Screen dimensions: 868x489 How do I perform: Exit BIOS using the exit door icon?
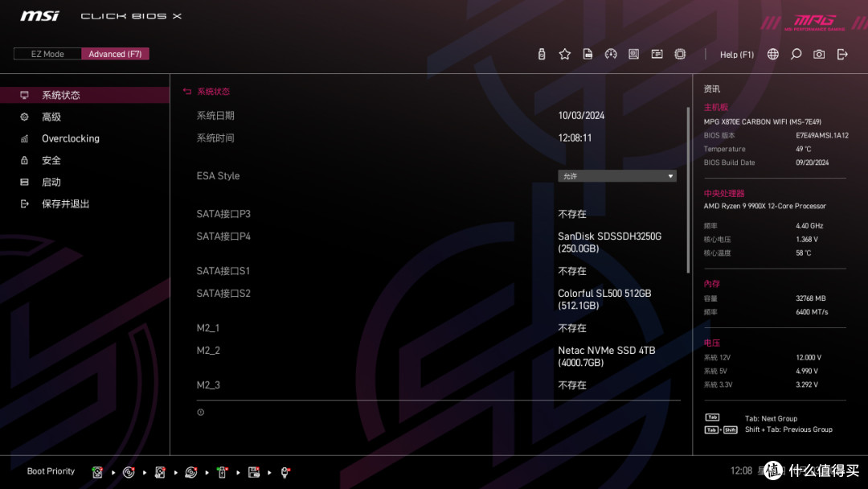tap(842, 54)
